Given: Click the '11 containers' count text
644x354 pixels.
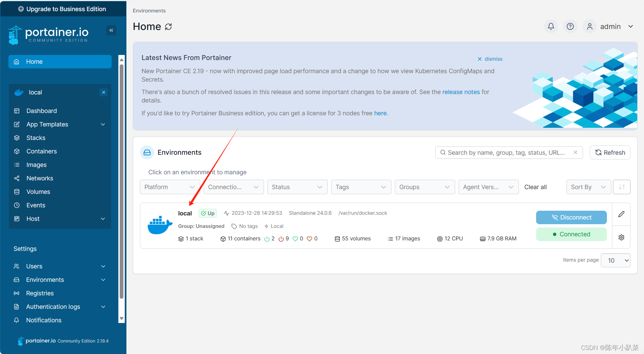Looking at the screenshot, I should (x=244, y=239).
